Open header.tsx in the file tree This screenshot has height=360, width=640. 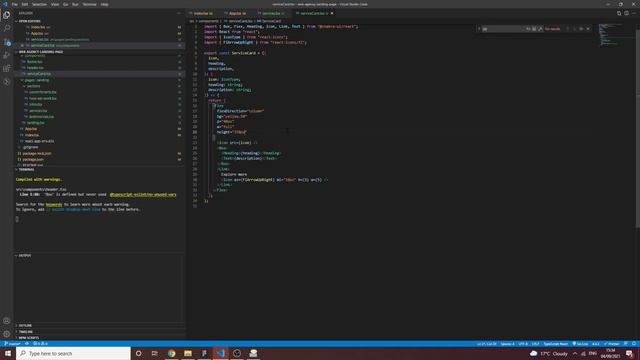coord(35,68)
